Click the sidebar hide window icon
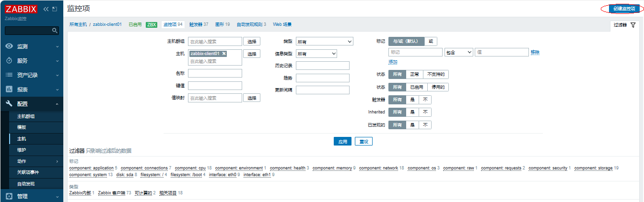Viewport: 644px width, 202px height. tap(54, 9)
